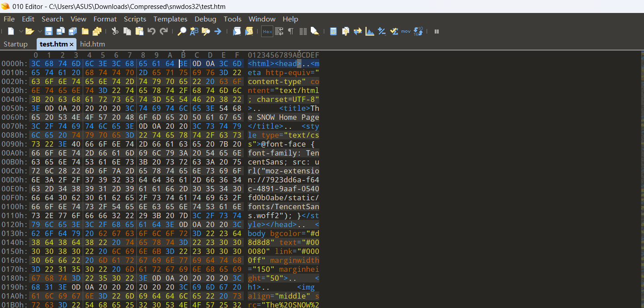Toggle whitespace paragraph mark display
This screenshot has width=644, height=308.
click(291, 31)
